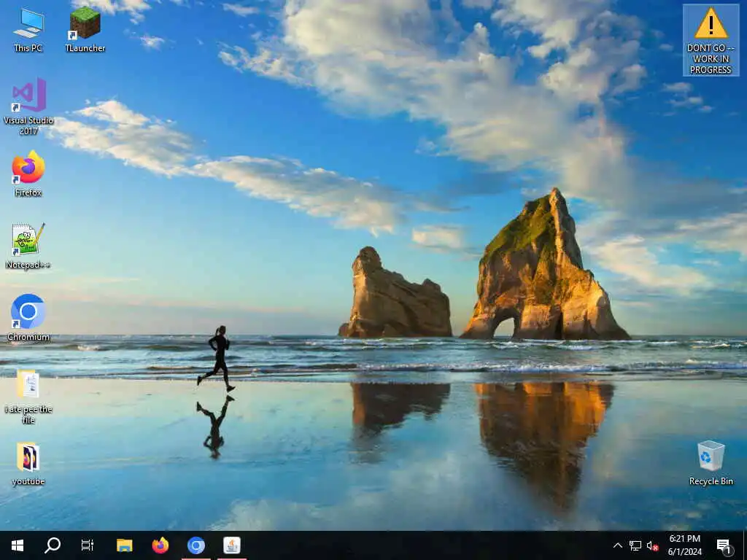Open the Windows Start menu
Screen dimensions: 747x560
click(x=18, y=545)
